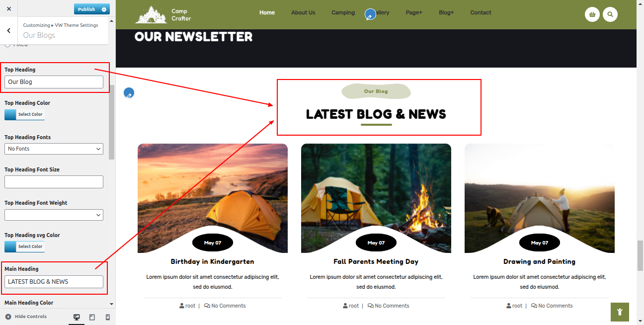Screen dimensions: 644x325
Task: Close the Customizer panel with X
Action: 9,9
